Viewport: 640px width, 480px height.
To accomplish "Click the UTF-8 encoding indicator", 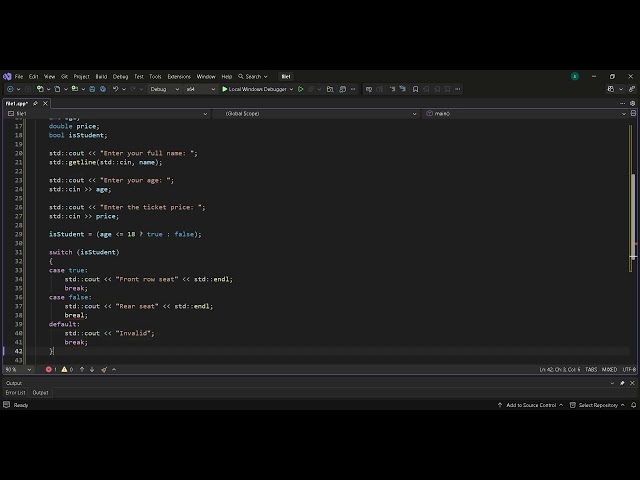I will point(629,369).
